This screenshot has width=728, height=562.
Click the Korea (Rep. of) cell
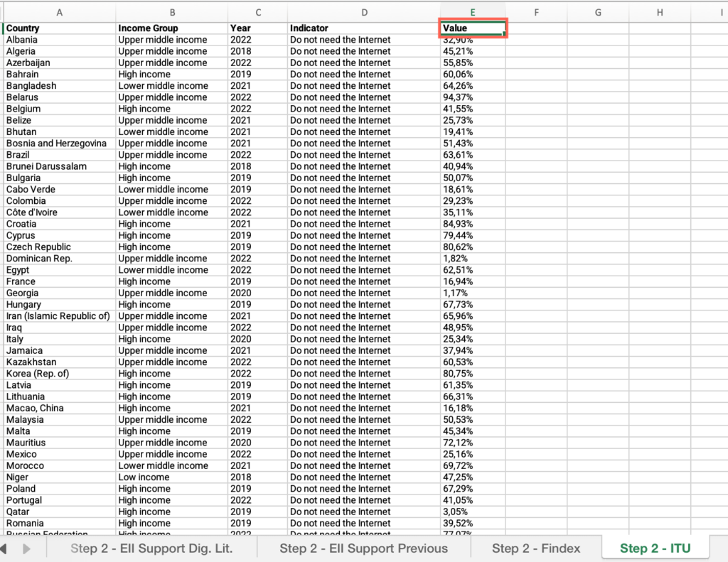coord(60,374)
